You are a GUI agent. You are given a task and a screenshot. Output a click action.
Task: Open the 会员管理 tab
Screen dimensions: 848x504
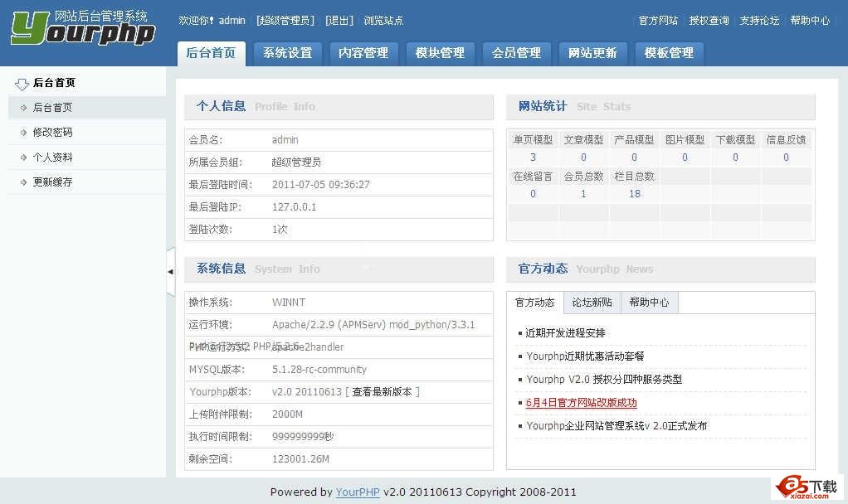pos(516,52)
